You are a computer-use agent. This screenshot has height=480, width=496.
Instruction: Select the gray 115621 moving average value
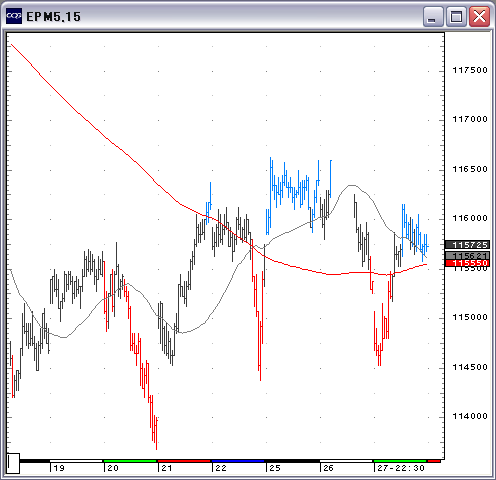point(467,256)
